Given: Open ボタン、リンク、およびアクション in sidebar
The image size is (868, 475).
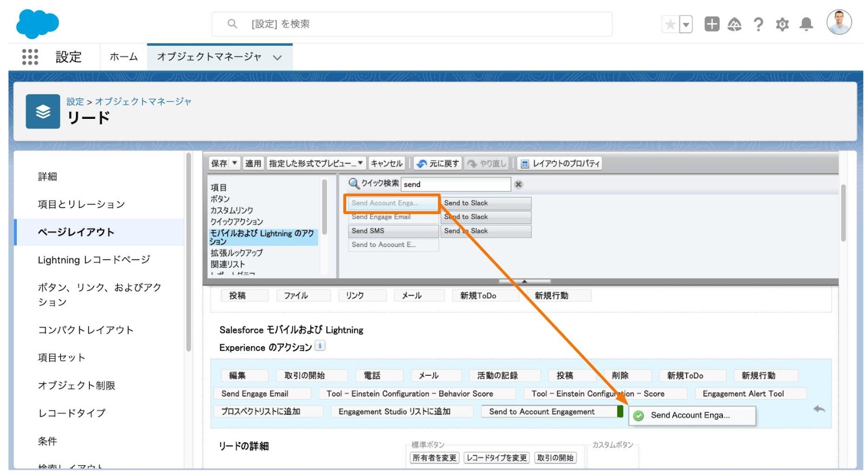Looking at the screenshot, I should 99,294.
